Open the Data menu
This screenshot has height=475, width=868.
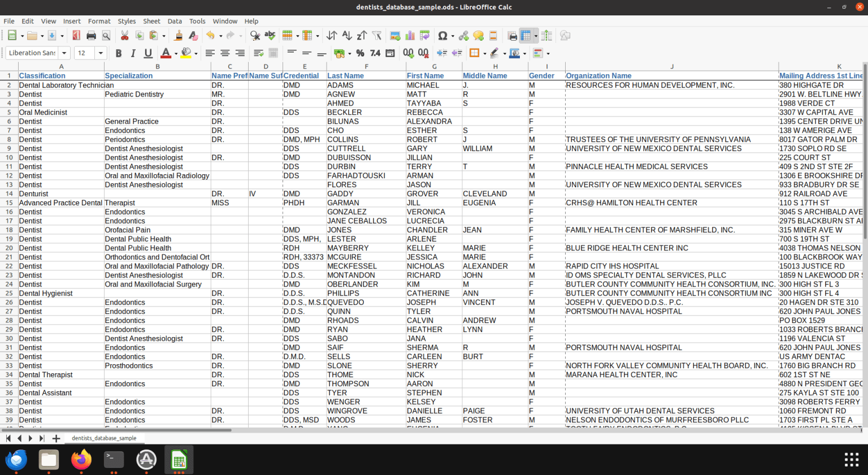pyautogui.click(x=175, y=21)
